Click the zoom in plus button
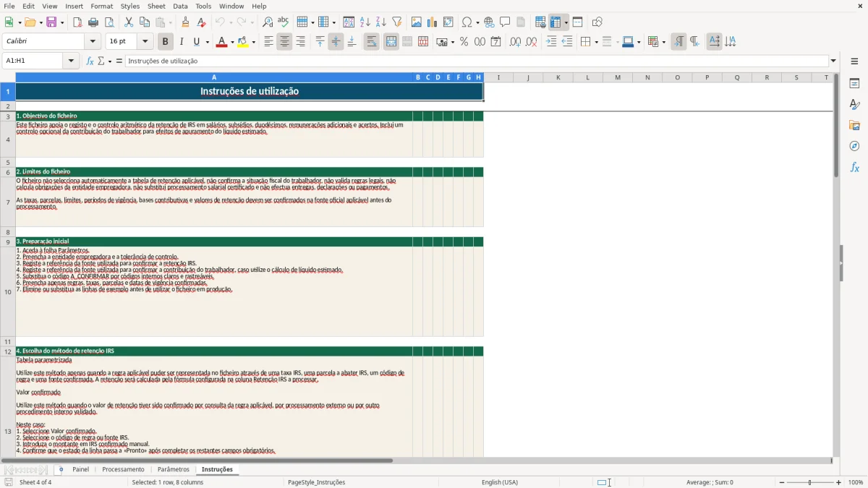The height and width of the screenshot is (488, 868). click(839, 482)
